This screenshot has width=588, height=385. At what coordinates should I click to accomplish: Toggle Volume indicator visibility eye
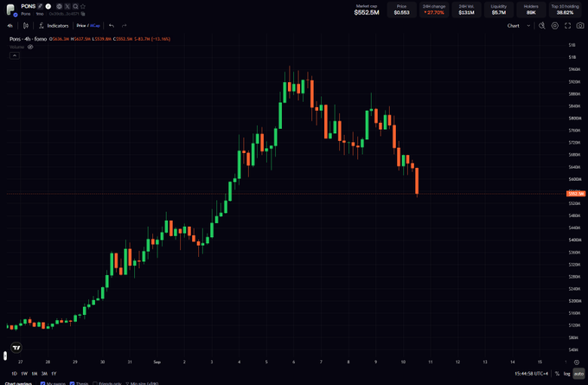click(30, 47)
